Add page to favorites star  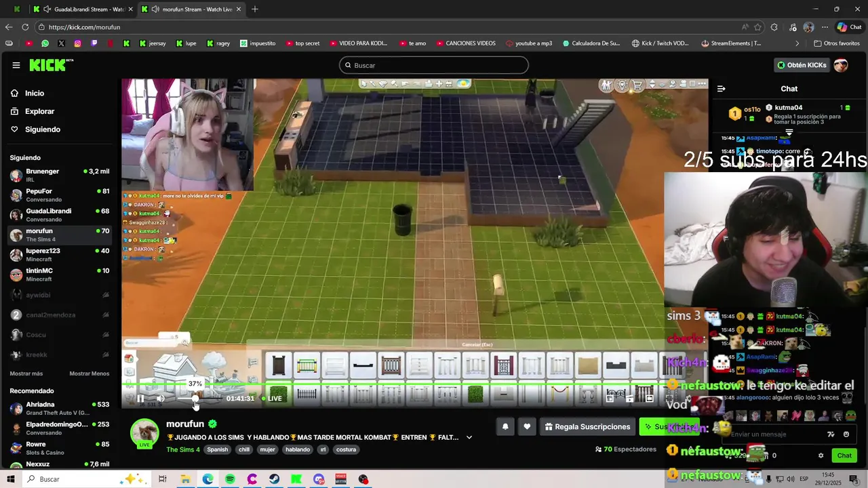pos(758,27)
